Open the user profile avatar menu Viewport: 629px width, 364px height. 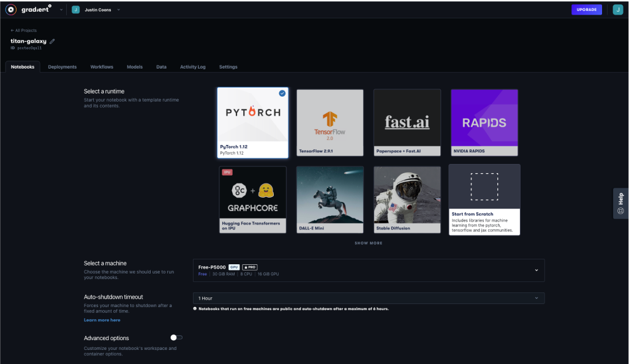(618, 10)
